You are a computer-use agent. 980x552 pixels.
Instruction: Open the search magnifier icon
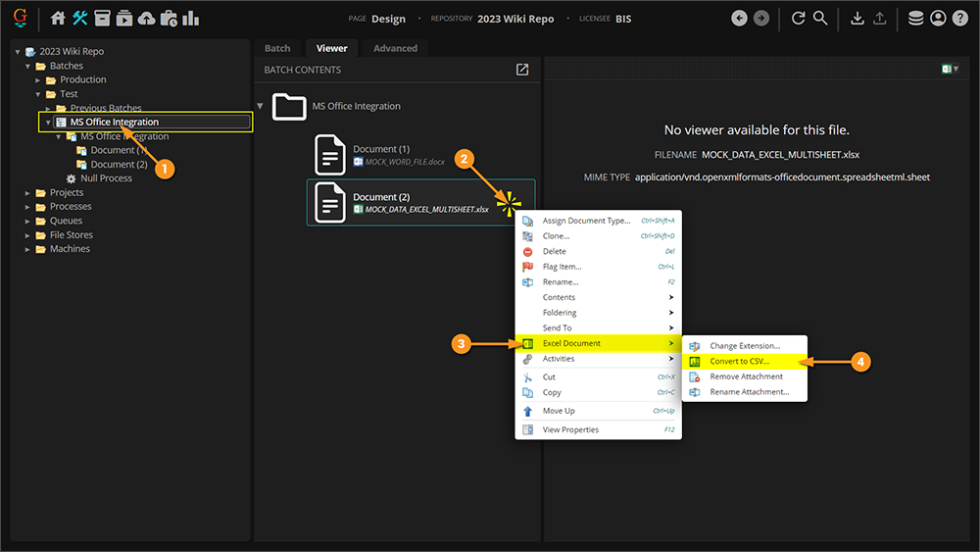pos(820,19)
